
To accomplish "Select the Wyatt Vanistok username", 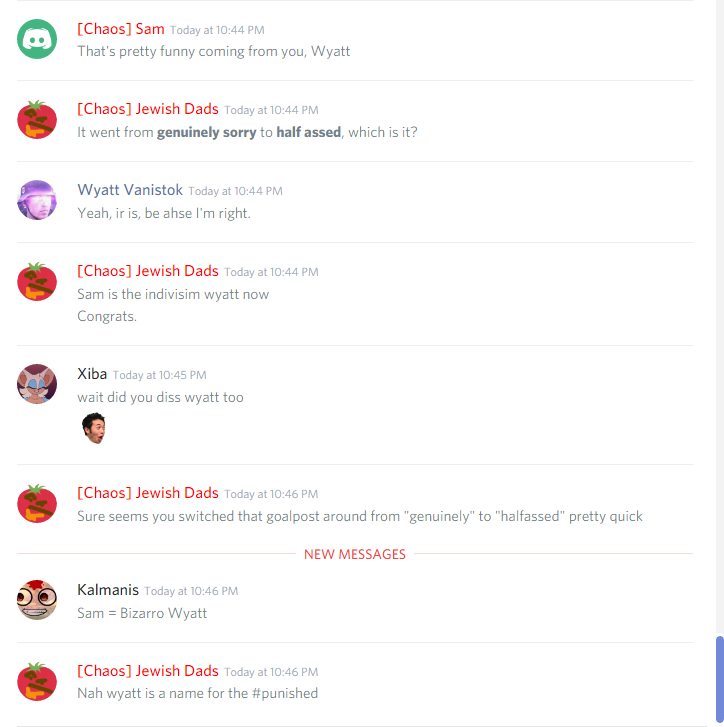I will tap(130, 190).
